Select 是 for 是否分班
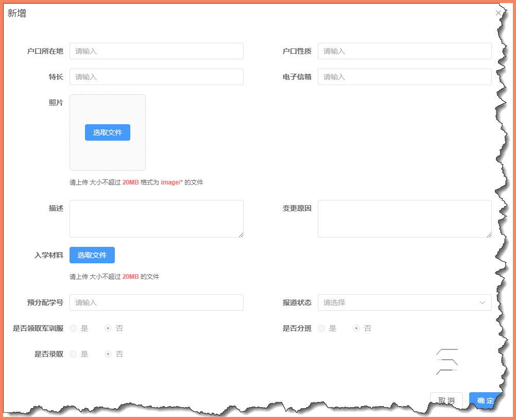 point(321,328)
